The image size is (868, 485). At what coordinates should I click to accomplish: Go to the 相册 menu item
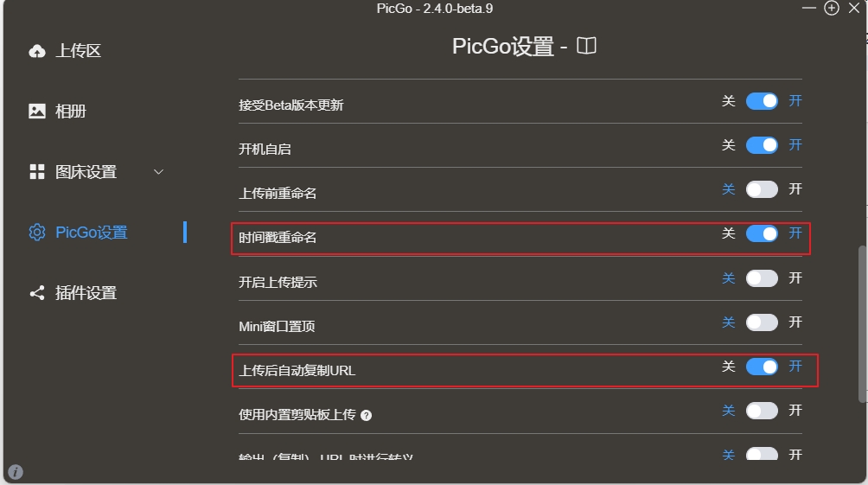[71, 112]
